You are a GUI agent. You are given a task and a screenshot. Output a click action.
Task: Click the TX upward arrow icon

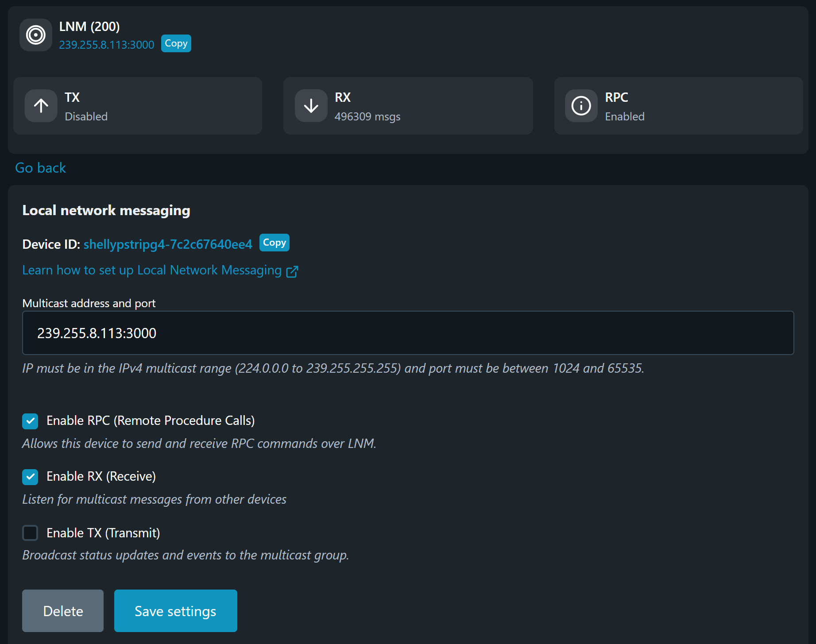tap(41, 106)
